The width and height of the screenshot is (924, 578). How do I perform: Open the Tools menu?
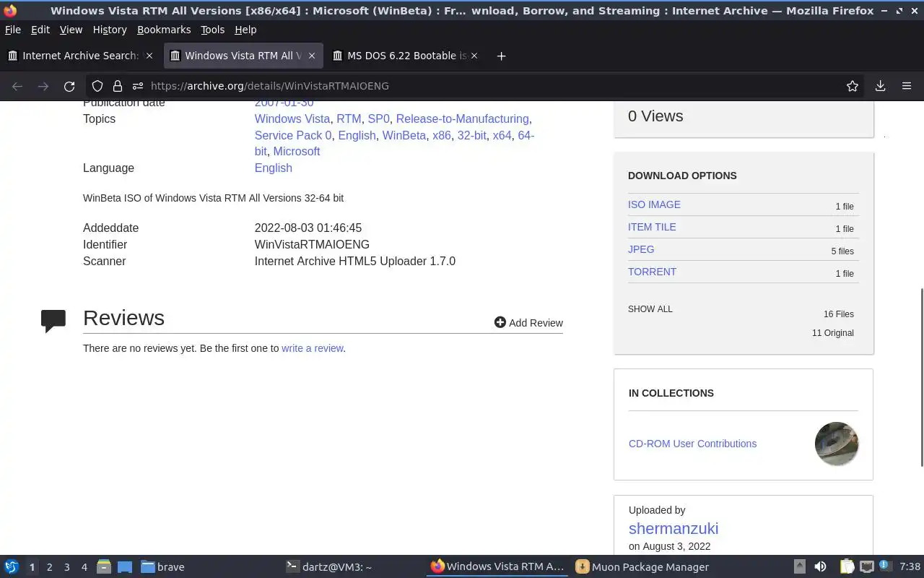tap(213, 30)
